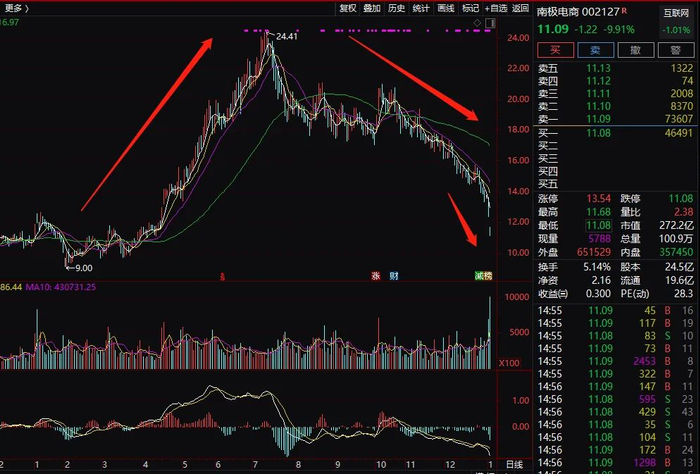Select the stock name 南极电商 002127

(x=578, y=12)
